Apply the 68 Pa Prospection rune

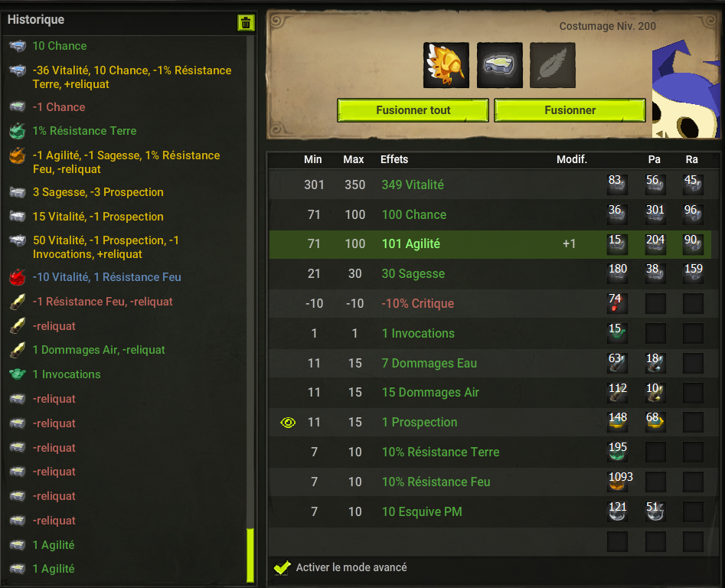tap(655, 422)
